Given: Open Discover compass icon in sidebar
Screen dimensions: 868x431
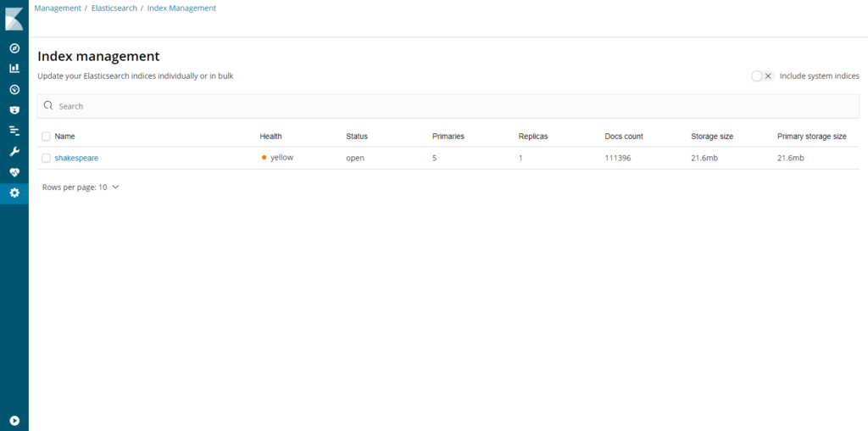Looking at the screenshot, I should point(15,48).
